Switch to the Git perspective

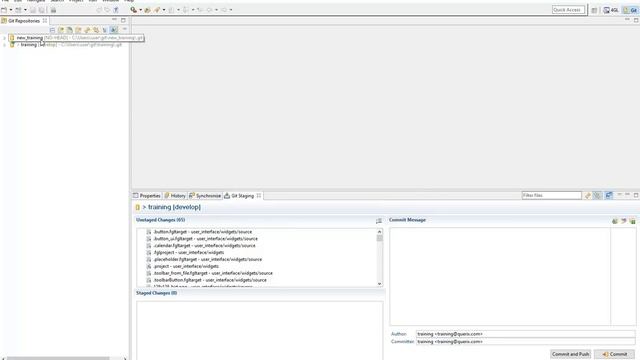tap(630, 10)
